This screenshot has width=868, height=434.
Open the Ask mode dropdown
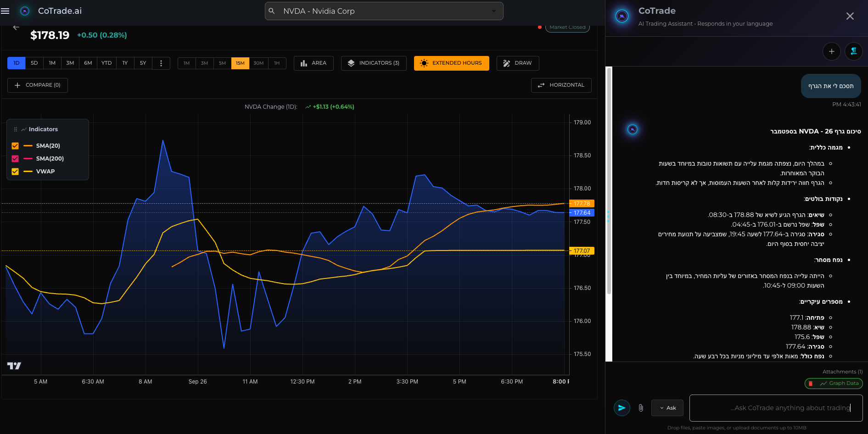(x=667, y=408)
